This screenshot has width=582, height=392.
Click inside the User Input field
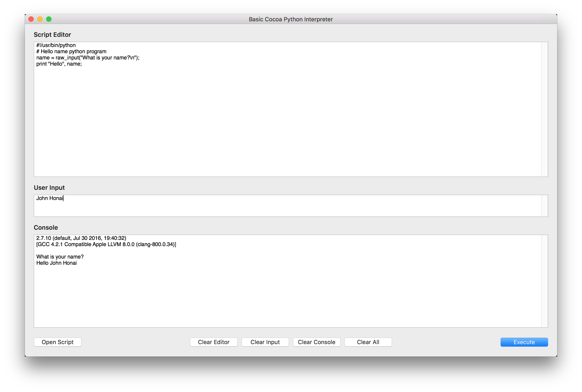click(x=288, y=206)
